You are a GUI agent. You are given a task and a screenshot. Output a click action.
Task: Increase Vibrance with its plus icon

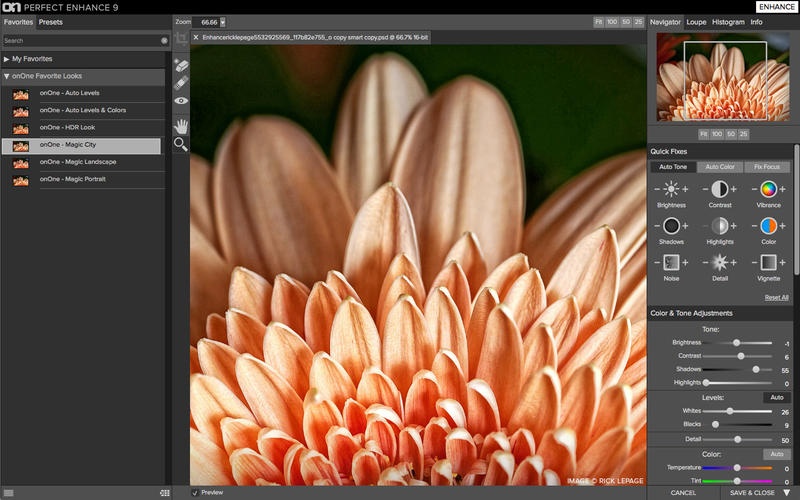click(x=782, y=189)
